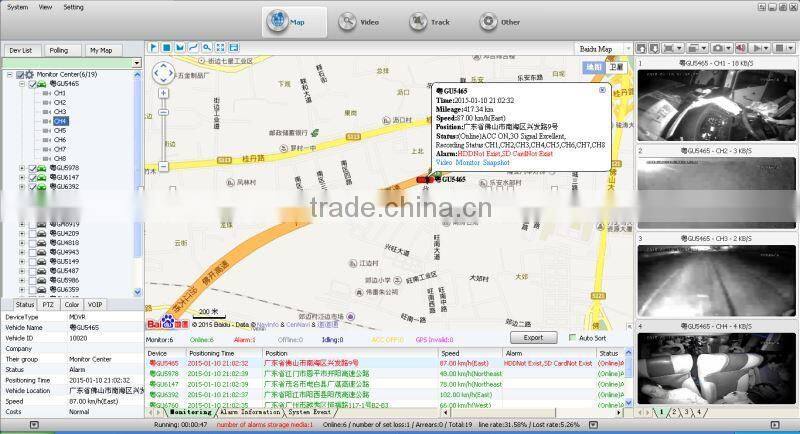This screenshot has width=800, height=434.
Task: Select the rectangle drawing tool in map toolbar
Action: [166, 47]
